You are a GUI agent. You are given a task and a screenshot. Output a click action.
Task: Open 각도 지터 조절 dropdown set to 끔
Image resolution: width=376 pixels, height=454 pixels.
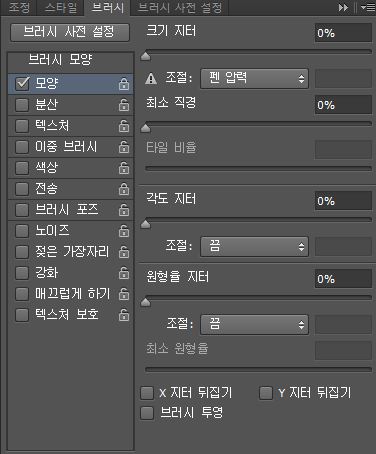click(254, 247)
